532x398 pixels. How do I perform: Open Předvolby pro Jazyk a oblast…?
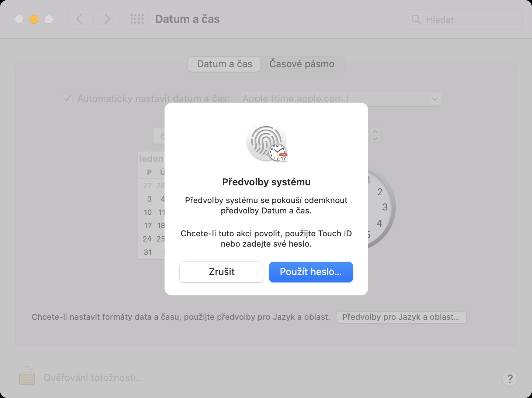coord(401,317)
